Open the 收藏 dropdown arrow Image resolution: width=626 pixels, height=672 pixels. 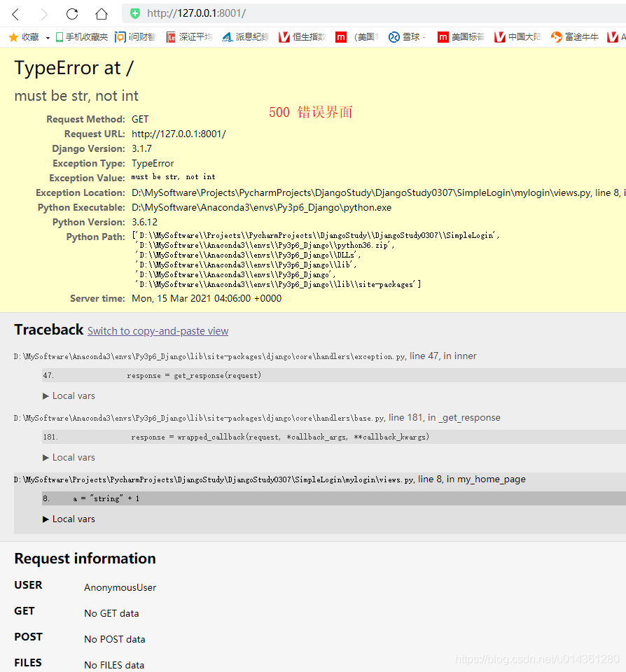coord(48,38)
